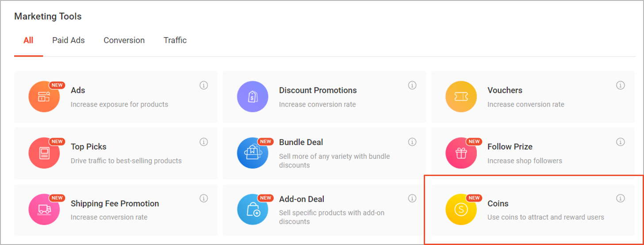Click the blue Bundle Deal bag icon

coord(253,153)
